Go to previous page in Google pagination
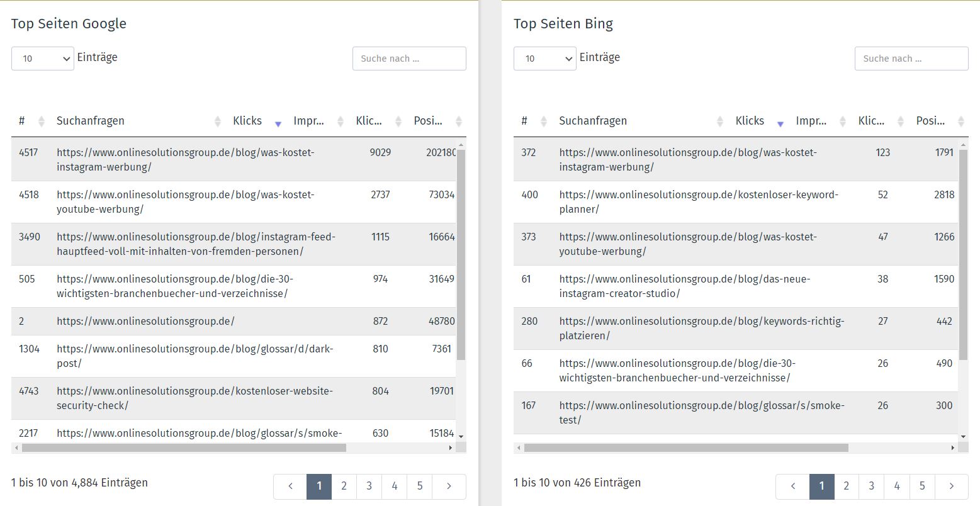 (x=290, y=486)
